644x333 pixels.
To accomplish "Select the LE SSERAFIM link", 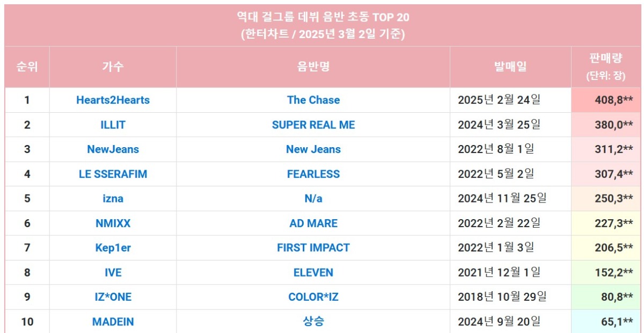I will (113, 174).
